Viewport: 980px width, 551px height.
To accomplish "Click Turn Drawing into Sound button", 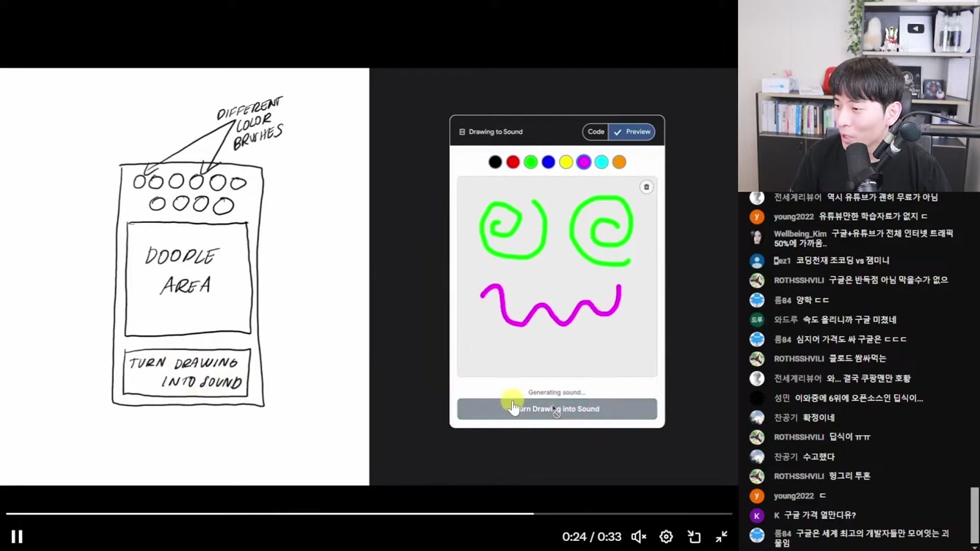I will coord(557,409).
